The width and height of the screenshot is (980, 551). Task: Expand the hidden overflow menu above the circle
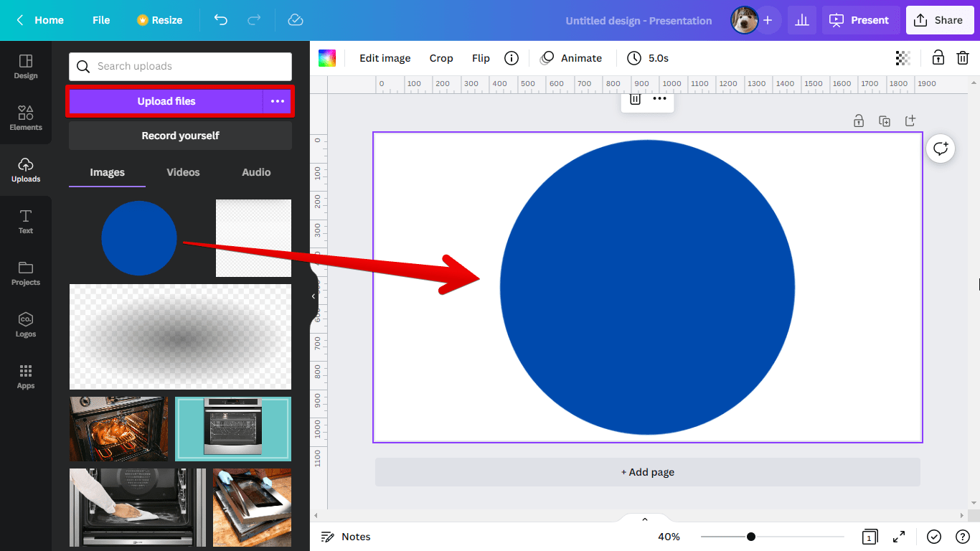659,99
